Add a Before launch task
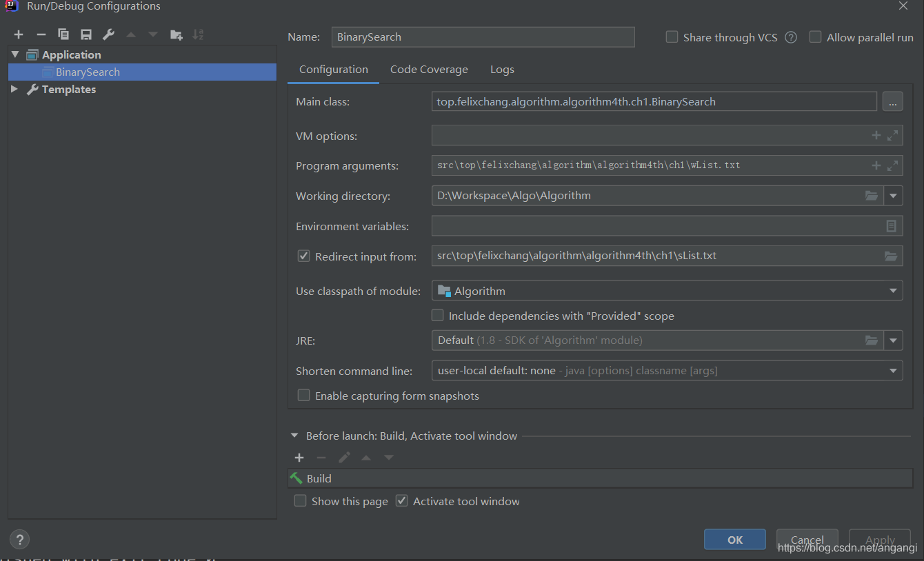This screenshot has height=561, width=924. tap(299, 458)
